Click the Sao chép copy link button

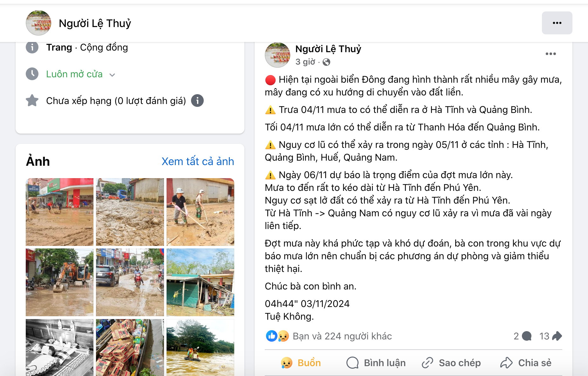(x=451, y=363)
